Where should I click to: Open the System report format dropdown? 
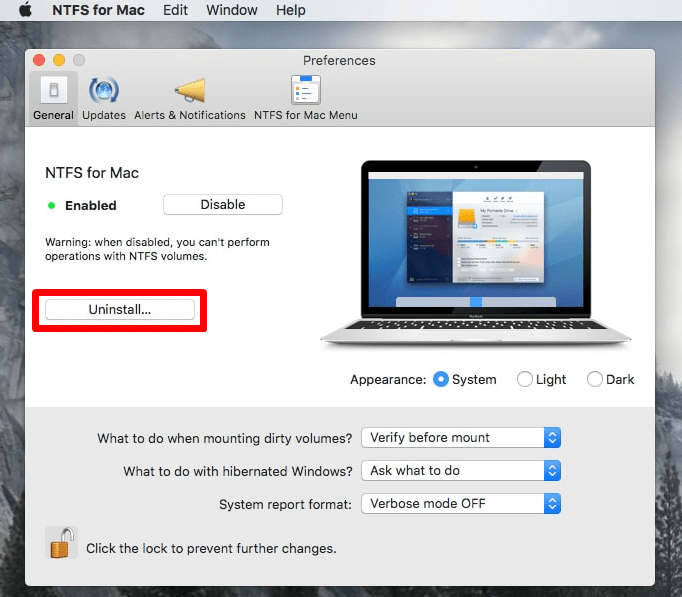(x=461, y=504)
